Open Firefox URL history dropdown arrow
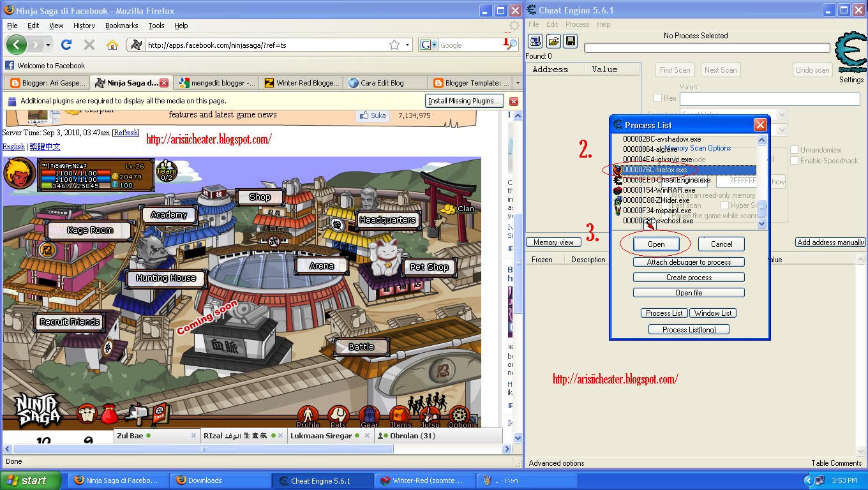Screen dimensions: 868x490 pos(408,45)
